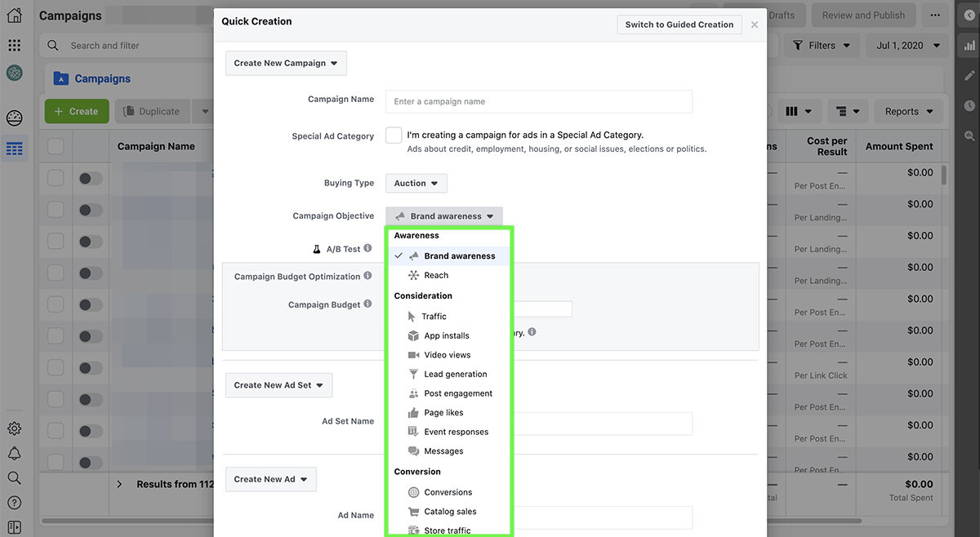
Task: Select the Conversions objective from the list
Action: (x=448, y=491)
